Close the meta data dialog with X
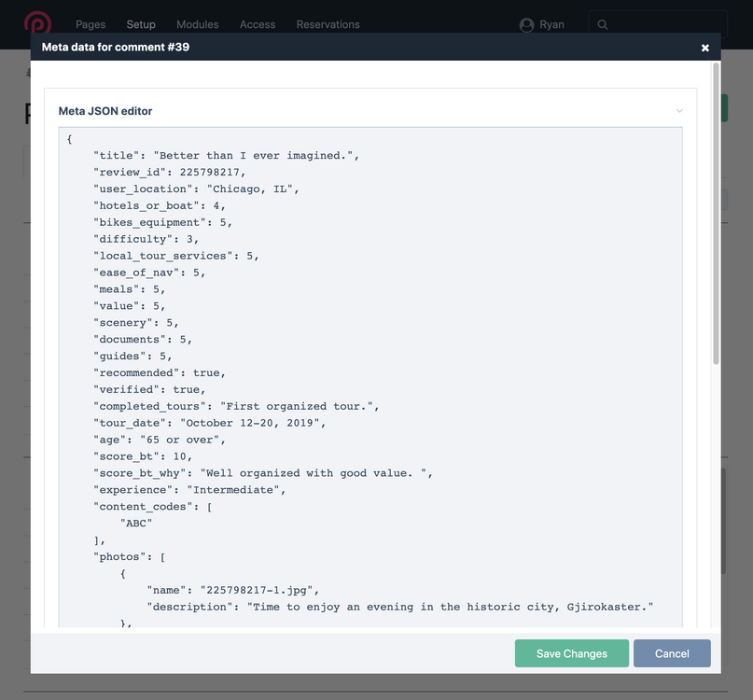The image size is (753, 700). [x=704, y=48]
